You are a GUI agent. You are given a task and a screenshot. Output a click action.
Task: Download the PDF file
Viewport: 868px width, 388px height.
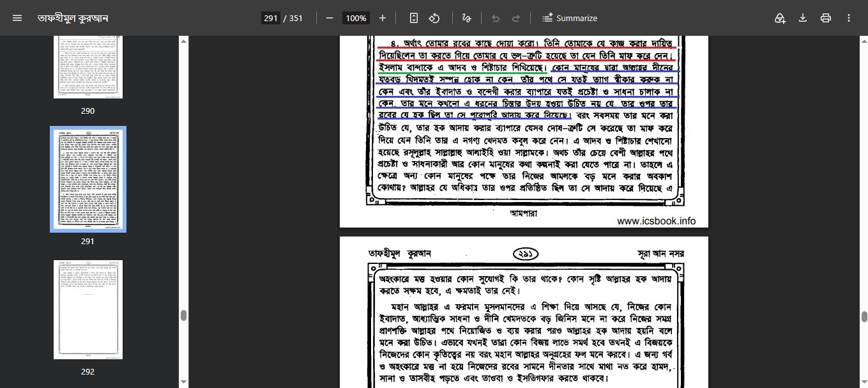[x=803, y=18]
